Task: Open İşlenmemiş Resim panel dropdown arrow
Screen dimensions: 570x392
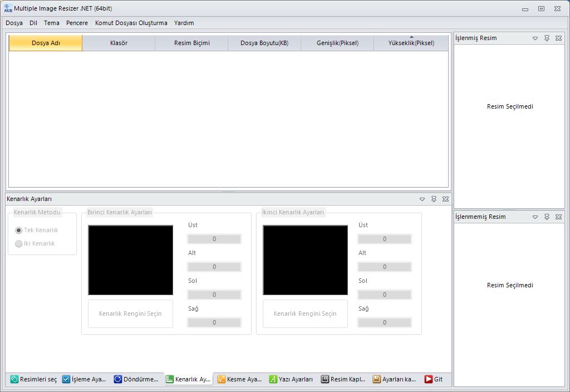Action: [x=535, y=217]
